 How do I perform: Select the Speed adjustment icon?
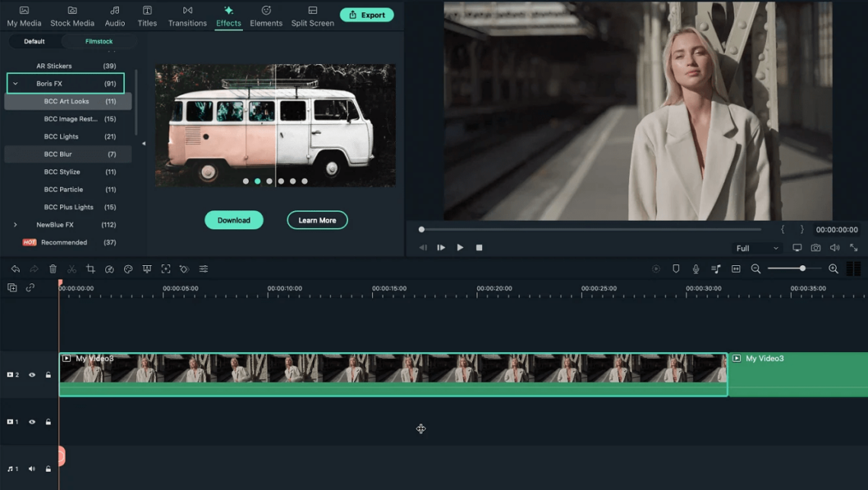click(x=110, y=269)
